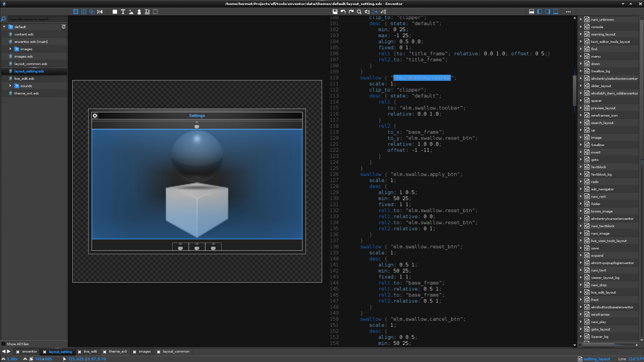The width and height of the screenshot is (644, 362).
Task: Open view size 745x605 control
Action: pos(43,359)
